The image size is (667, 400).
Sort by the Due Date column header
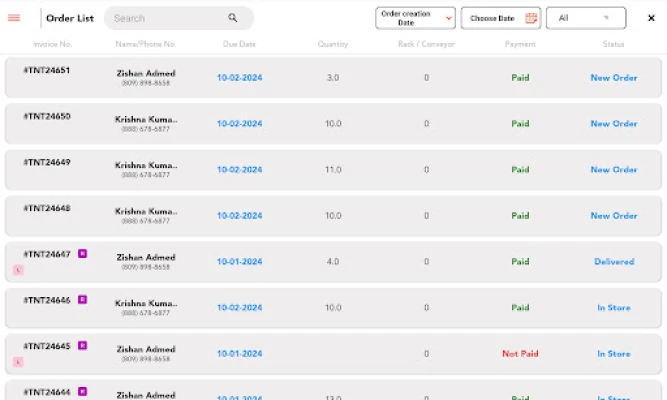[239, 45]
